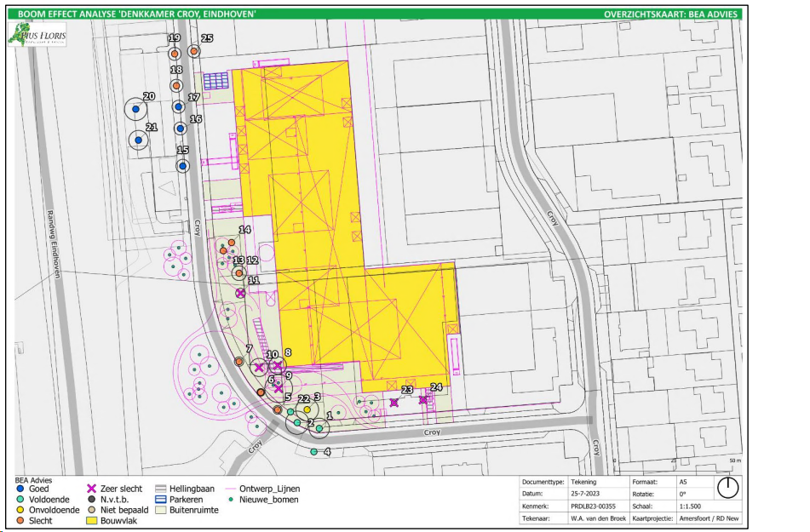Select tree marker number 15
Screen dimensions: 810x532
click(x=182, y=166)
